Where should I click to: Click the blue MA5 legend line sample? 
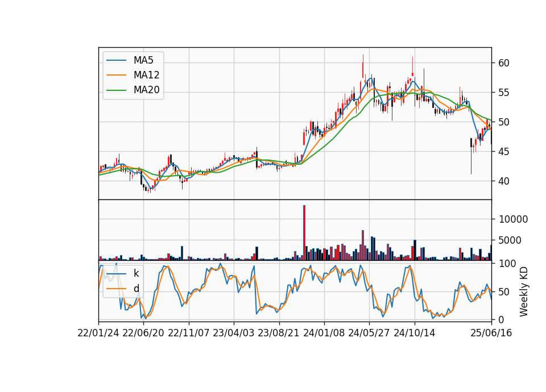coord(116,60)
